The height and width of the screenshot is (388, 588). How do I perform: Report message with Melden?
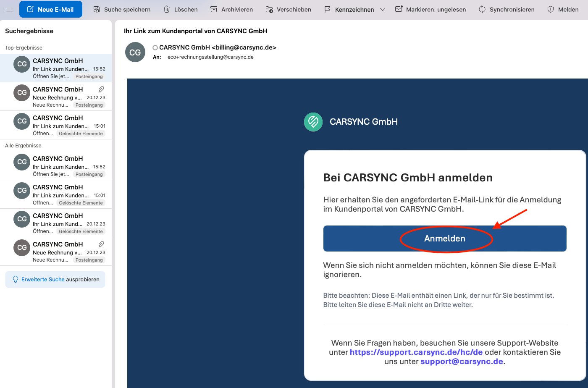pos(563,9)
